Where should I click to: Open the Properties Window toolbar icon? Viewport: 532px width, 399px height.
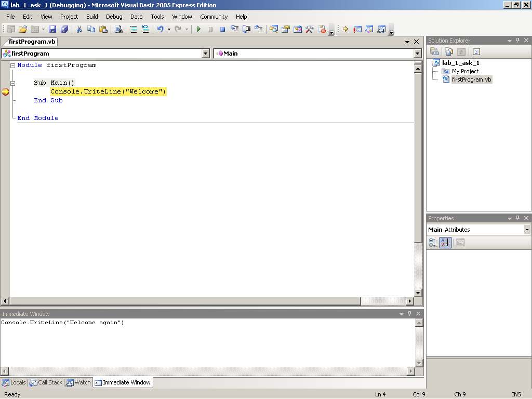click(x=286, y=29)
